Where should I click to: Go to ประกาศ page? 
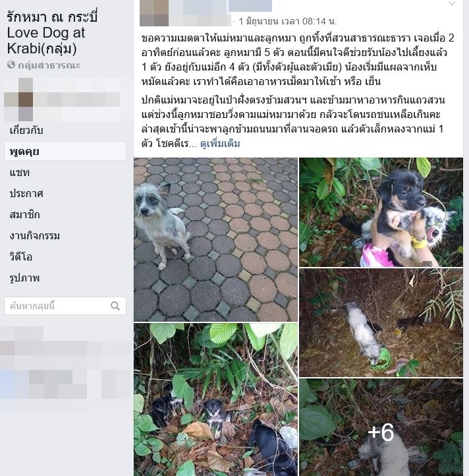[x=26, y=193]
